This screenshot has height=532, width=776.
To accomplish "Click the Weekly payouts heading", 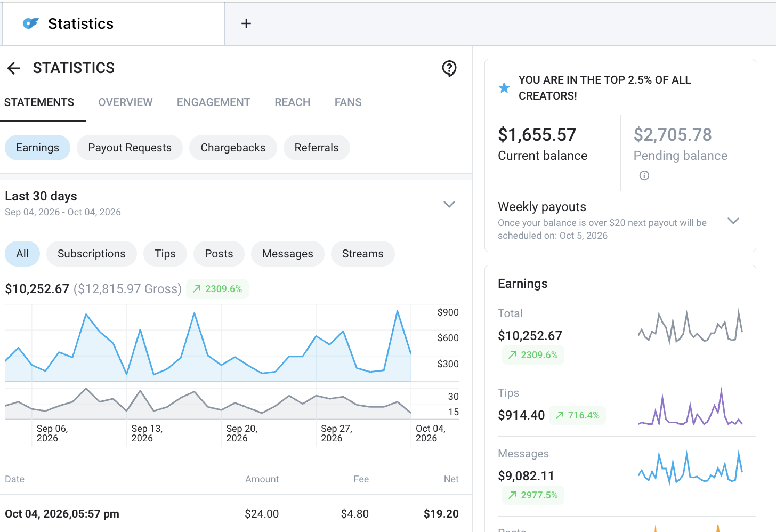I will coord(542,207).
